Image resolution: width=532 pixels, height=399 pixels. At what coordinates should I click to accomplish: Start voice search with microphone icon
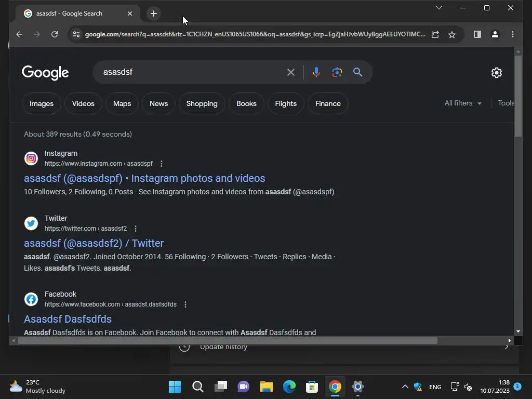point(316,72)
